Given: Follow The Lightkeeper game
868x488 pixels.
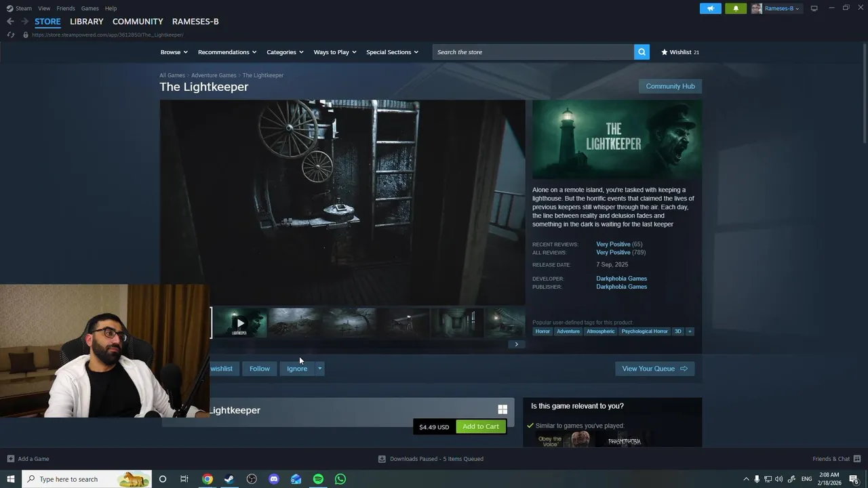Looking at the screenshot, I should (259, 369).
